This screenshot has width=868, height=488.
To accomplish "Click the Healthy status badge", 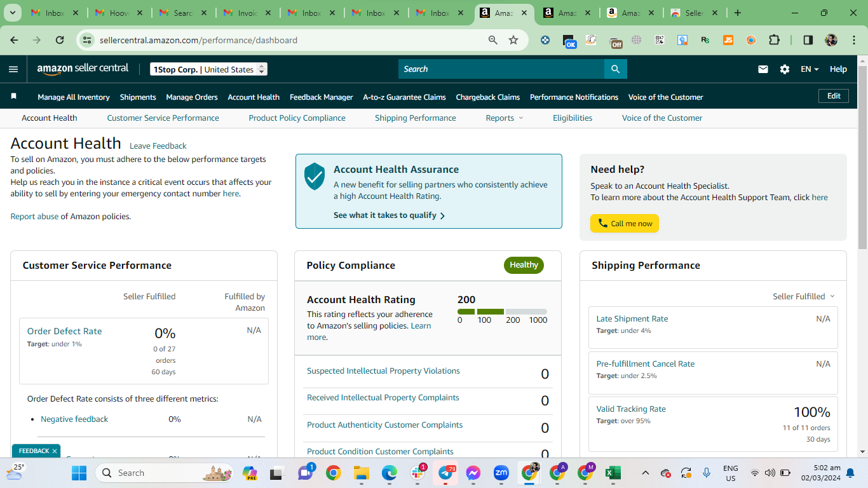I will pyautogui.click(x=524, y=265).
